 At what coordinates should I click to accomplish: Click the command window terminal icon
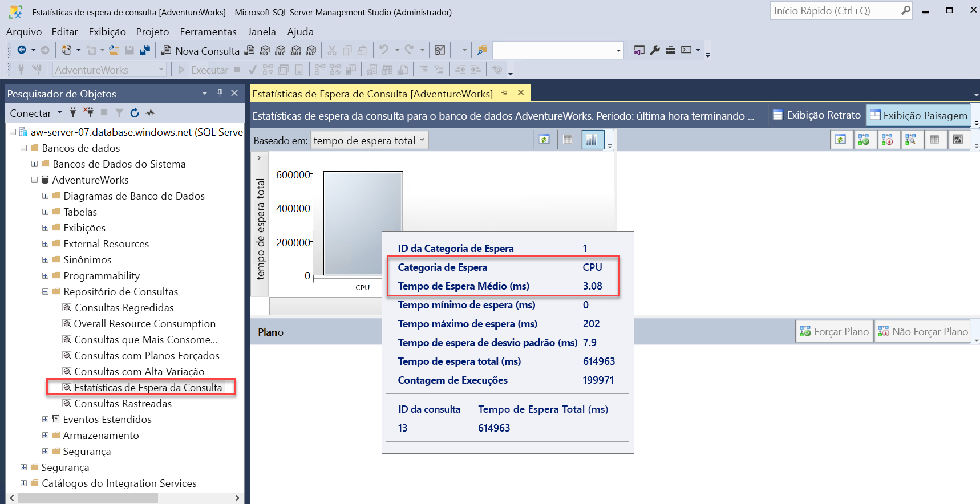pyautogui.click(x=686, y=50)
